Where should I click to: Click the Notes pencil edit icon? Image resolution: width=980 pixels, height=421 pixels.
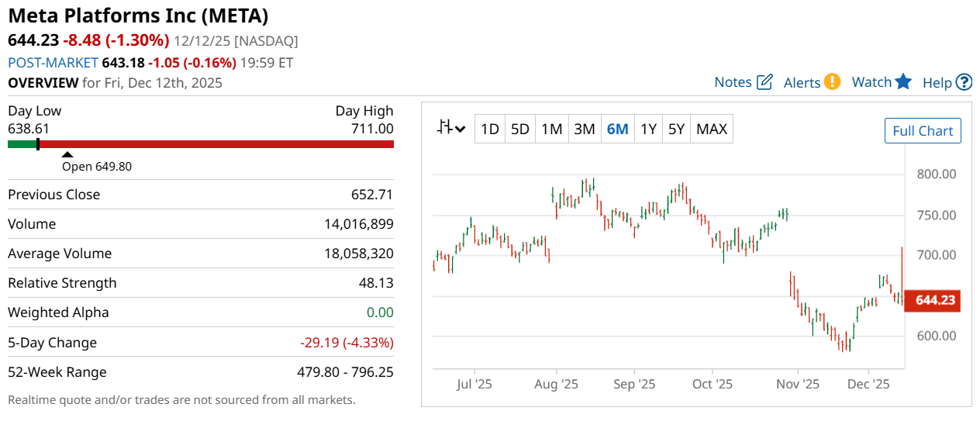pos(764,82)
